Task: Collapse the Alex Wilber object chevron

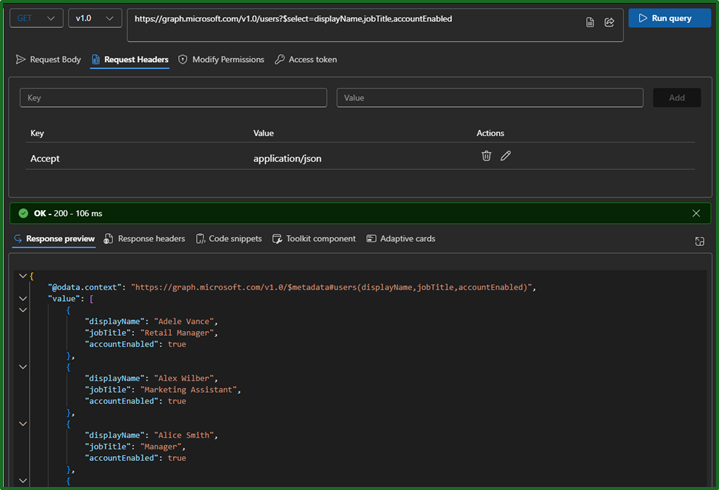Action: click(x=23, y=367)
